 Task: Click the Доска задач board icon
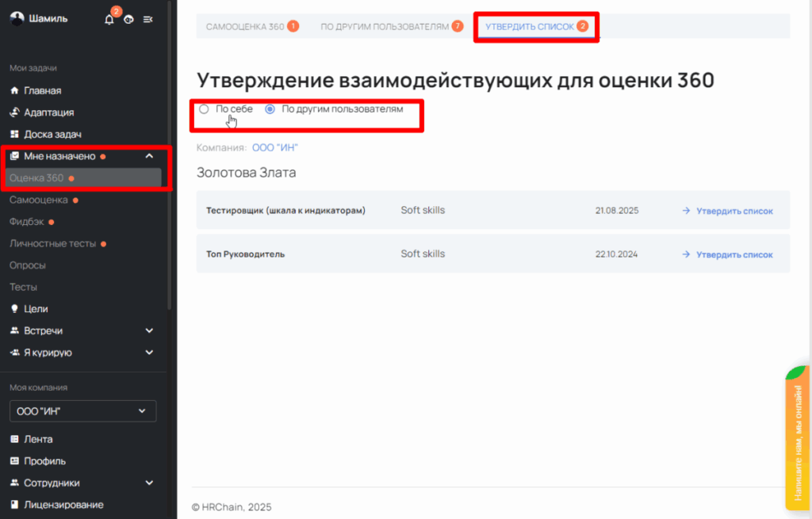click(14, 135)
